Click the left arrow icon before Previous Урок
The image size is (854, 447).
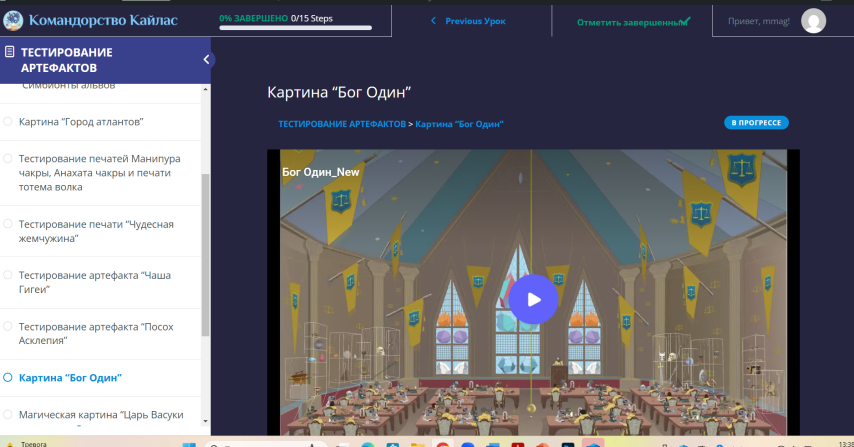coord(433,21)
